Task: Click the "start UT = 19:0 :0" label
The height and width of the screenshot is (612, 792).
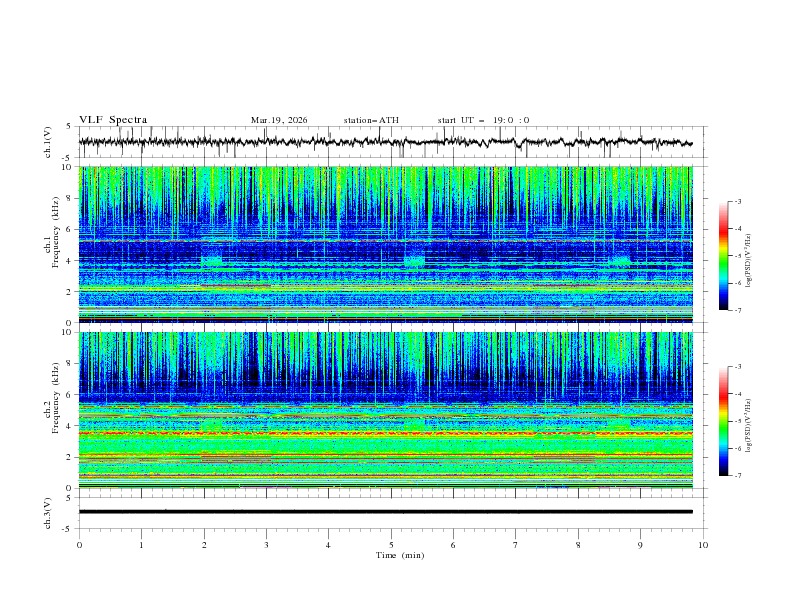Action: pos(483,120)
